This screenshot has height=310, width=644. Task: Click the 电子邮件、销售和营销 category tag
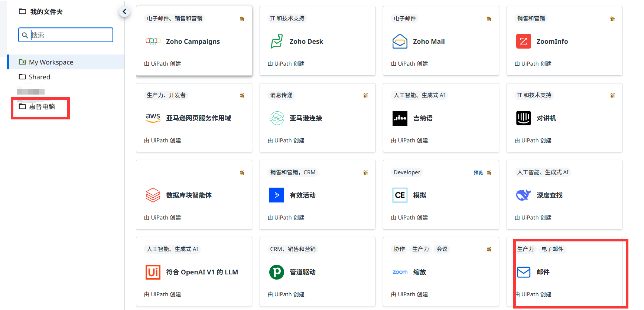(175, 18)
